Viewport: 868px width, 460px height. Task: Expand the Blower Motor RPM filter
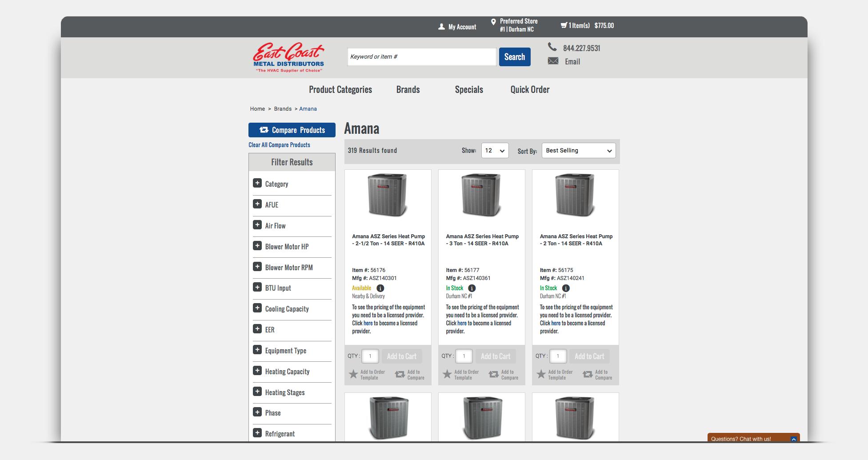pos(257,267)
